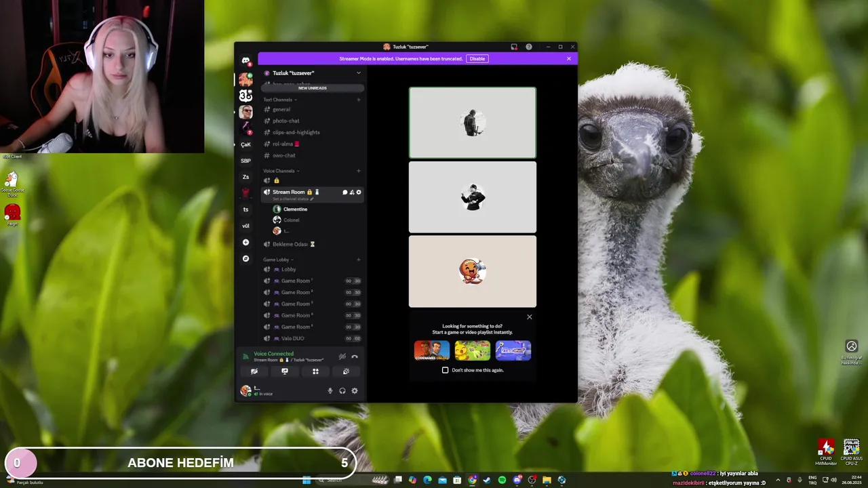The height and width of the screenshot is (488, 868).
Task: Select the Tuzluk server icon in sidebar
Action: point(245,79)
